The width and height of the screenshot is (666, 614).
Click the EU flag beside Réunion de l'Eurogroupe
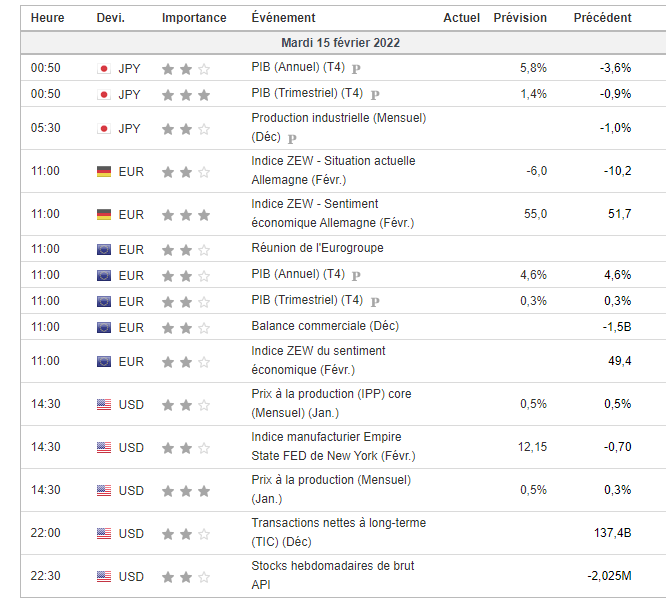click(x=103, y=249)
